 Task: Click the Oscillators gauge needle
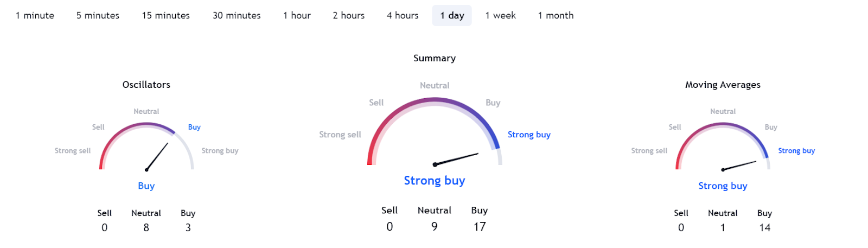coord(157,156)
